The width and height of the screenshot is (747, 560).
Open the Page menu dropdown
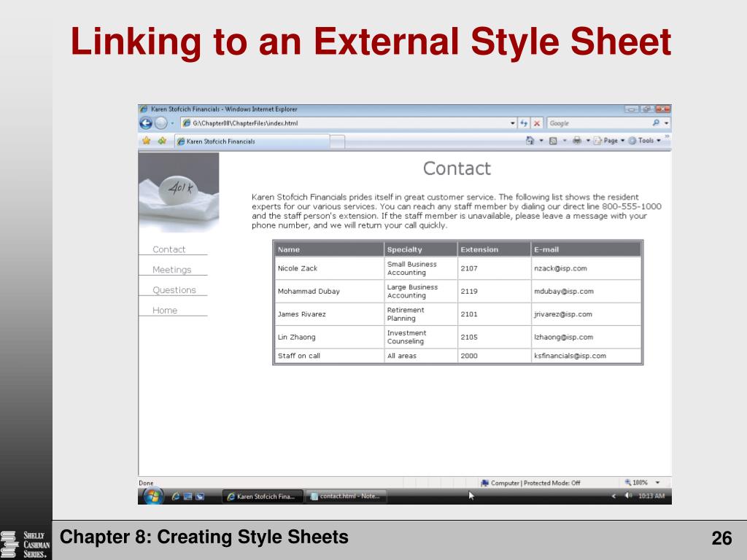(x=610, y=141)
